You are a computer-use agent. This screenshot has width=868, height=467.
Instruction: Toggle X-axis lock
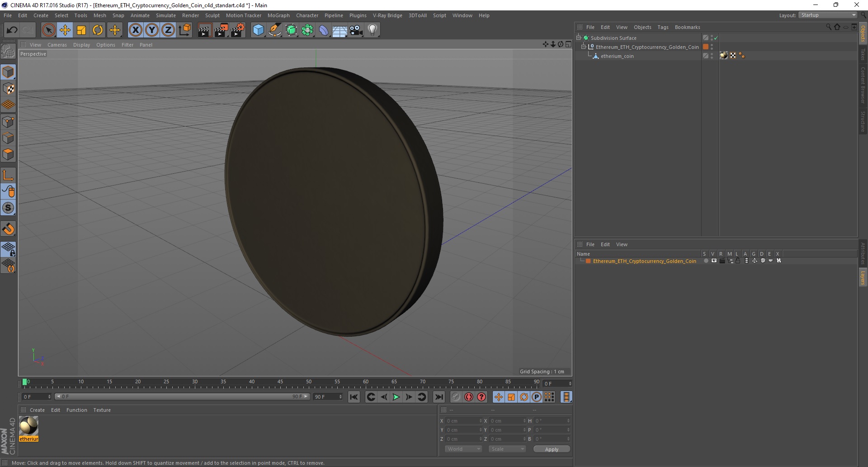[x=135, y=30]
